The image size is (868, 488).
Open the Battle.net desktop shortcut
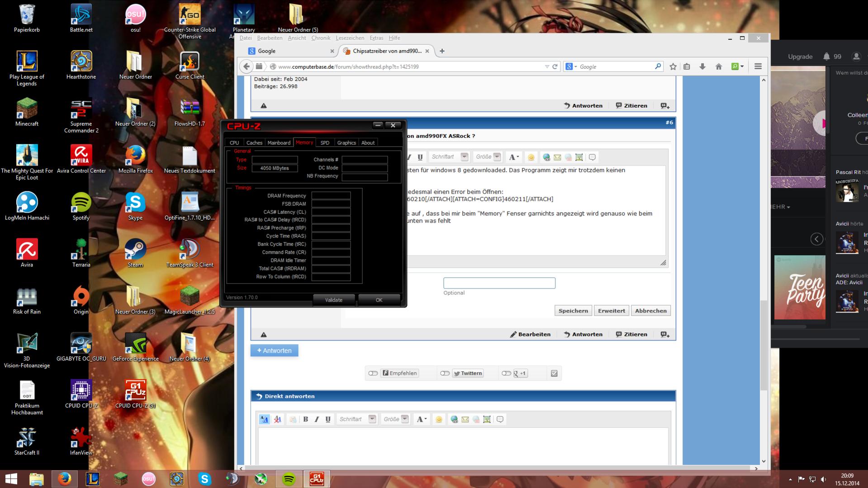click(81, 18)
